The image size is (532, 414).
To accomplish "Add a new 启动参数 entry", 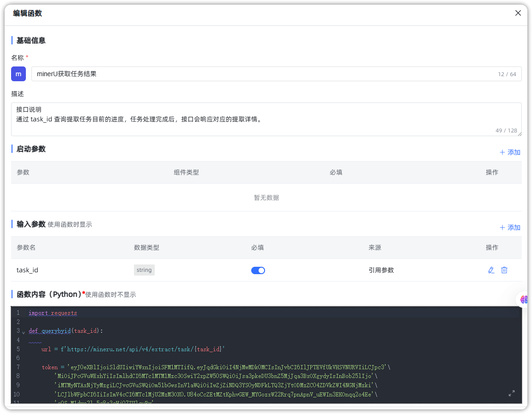I will point(510,152).
